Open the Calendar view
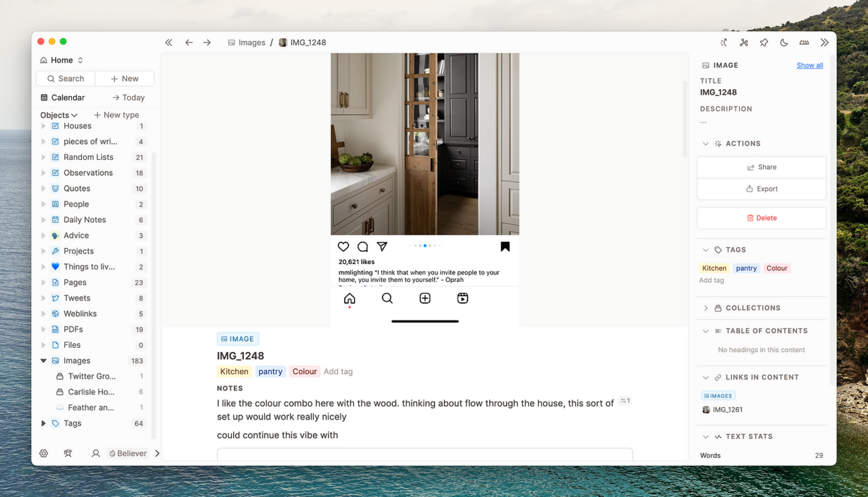This screenshot has height=497, width=868. (x=62, y=97)
